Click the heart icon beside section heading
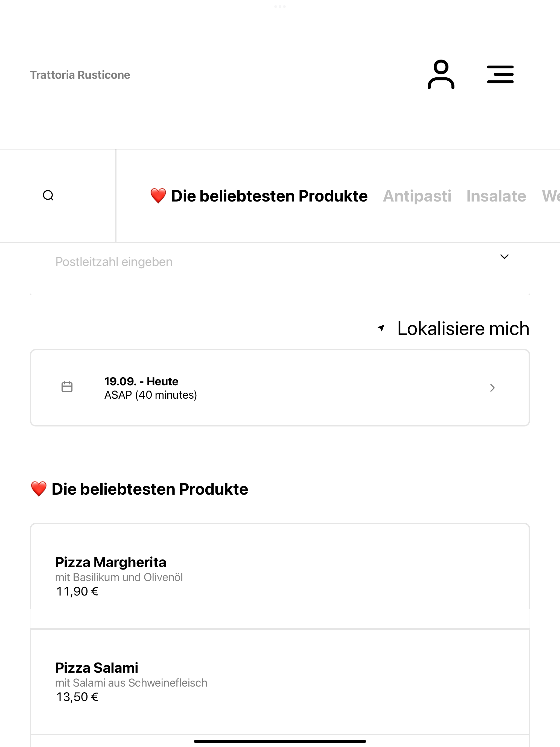This screenshot has height=747, width=560. pyautogui.click(x=39, y=489)
